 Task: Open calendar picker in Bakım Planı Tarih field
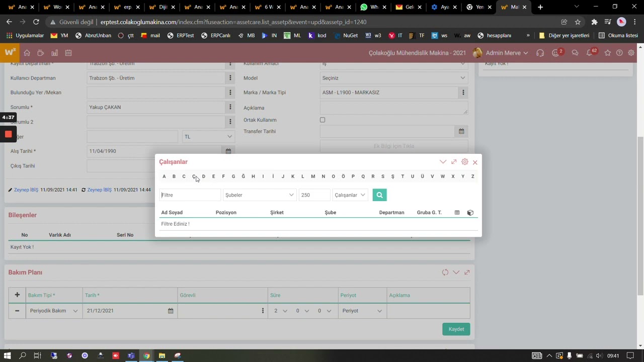171,311
